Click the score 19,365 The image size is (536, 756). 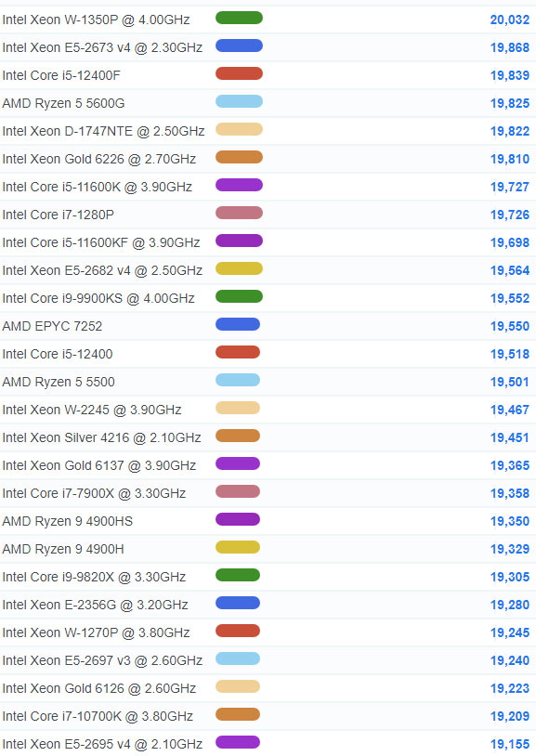(x=510, y=465)
